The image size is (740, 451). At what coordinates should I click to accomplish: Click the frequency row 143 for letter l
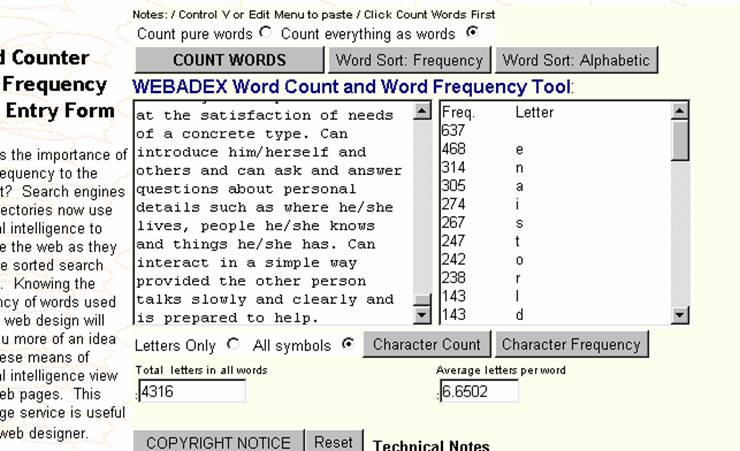[555, 296]
